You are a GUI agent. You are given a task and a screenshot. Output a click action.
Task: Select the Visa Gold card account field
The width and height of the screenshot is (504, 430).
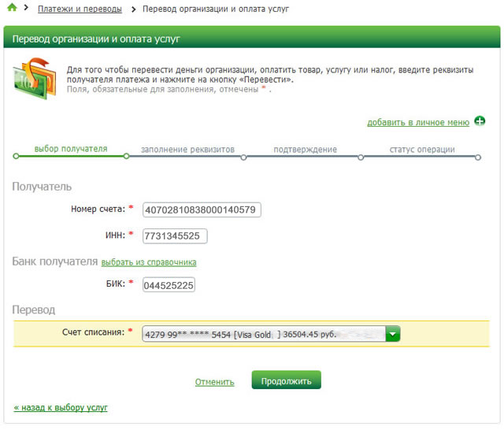pyautogui.click(x=271, y=334)
